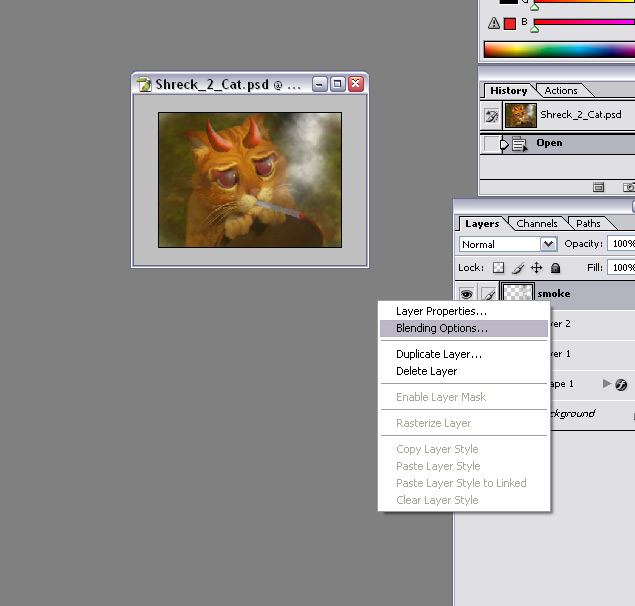Select the Shreck_2_Cat.psd snapshot thumbnail in History
Image resolution: width=635 pixels, height=606 pixels.
[521, 115]
